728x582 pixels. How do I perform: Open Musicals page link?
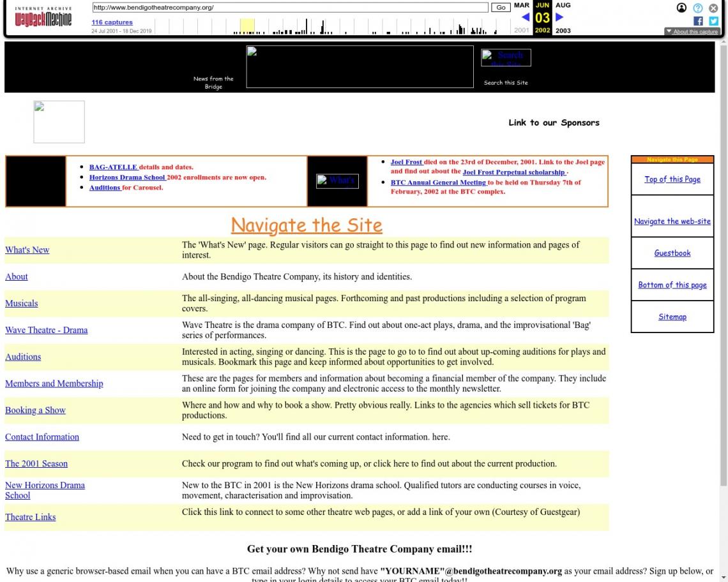pyautogui.click(x=21, y=304)
